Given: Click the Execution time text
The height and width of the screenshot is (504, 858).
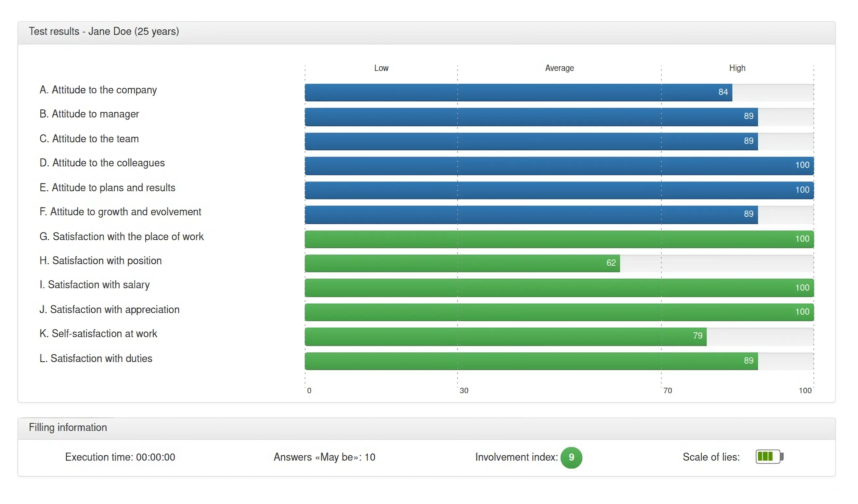Looking at the screenshot, I should (120, 457).
